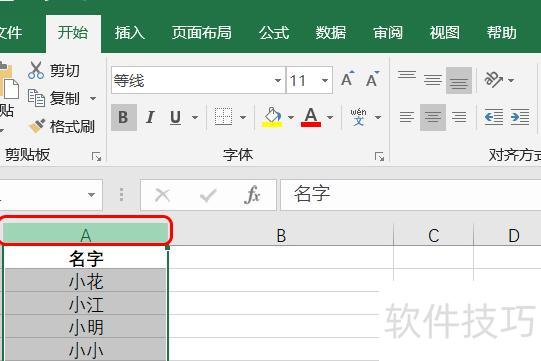Viewport: 541px width, 361px height.
Task: Expand the orientation dropdown arrow
Action: pos(511,81)
